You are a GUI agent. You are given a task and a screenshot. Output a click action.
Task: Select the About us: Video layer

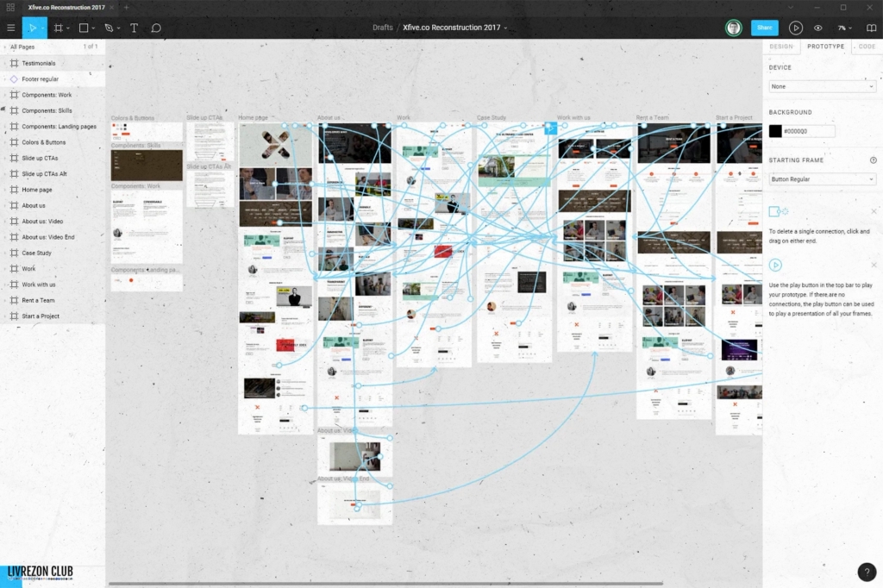click(x=53, y=222)
